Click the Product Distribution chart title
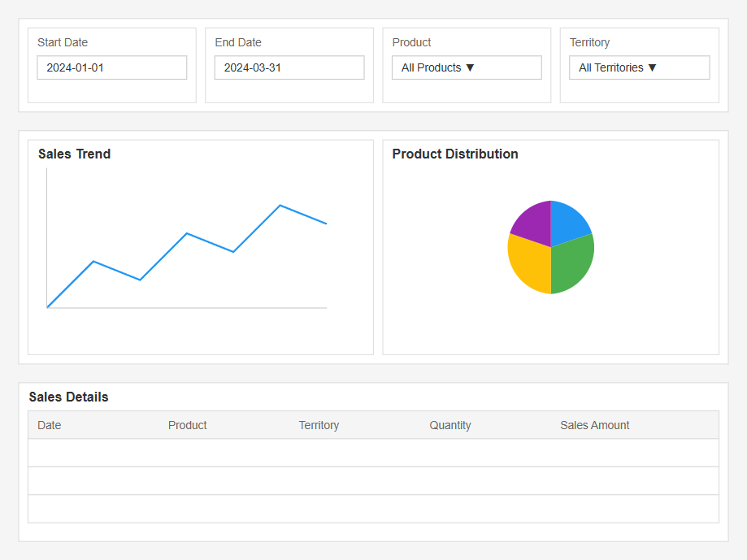 click(455, 154)
